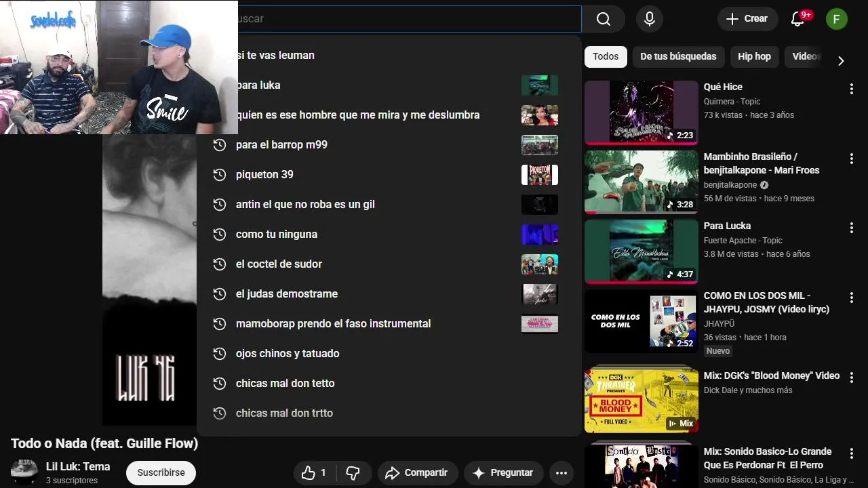
Task: Choose suggestion 'para luka'
Action: (389, 85)
